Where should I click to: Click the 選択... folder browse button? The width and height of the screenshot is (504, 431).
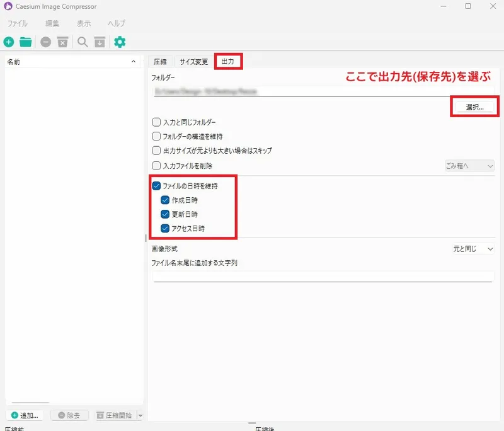[474, 107]
